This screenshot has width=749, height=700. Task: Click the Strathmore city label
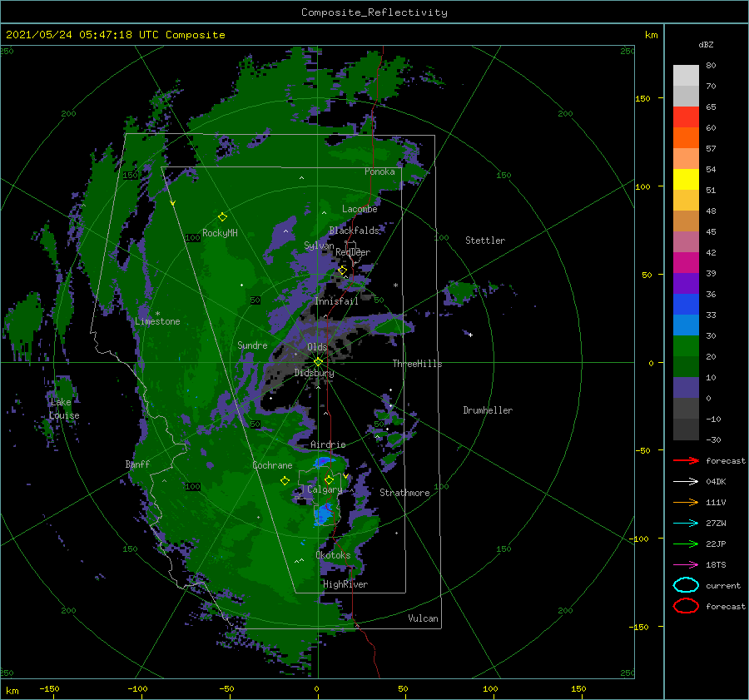(404, 493)
